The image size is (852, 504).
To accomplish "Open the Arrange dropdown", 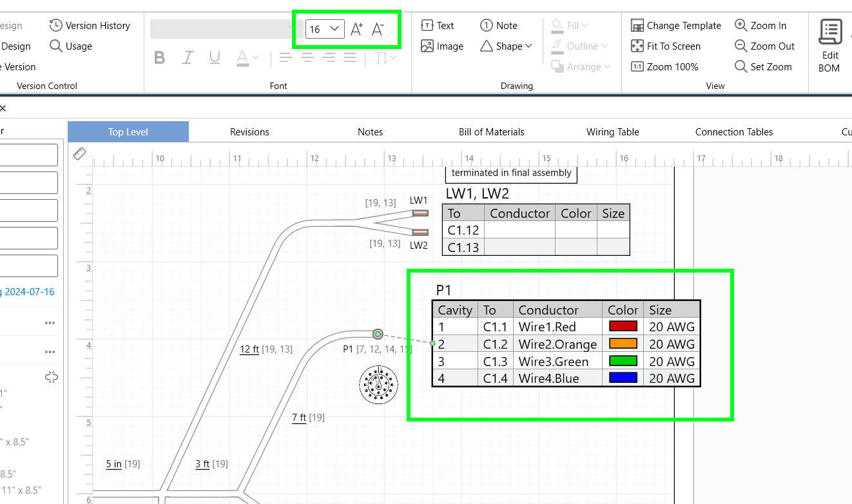I will pos(606,67).
